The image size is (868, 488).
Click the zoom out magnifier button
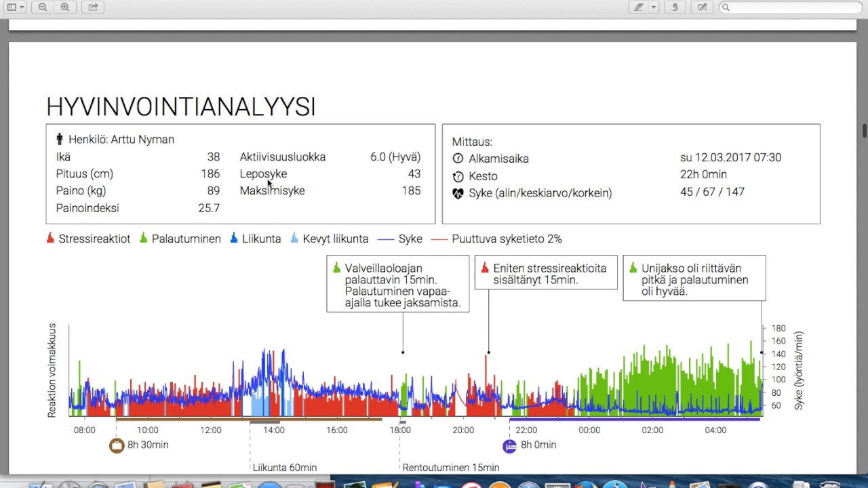tap(43, 7)
